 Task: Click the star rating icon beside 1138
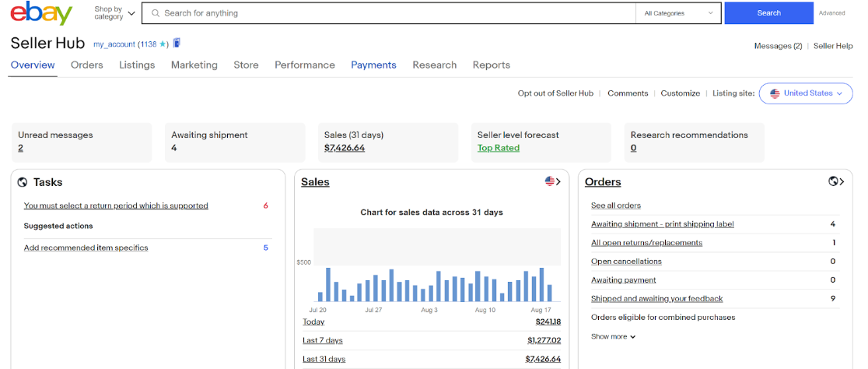[x=163, y=44]
